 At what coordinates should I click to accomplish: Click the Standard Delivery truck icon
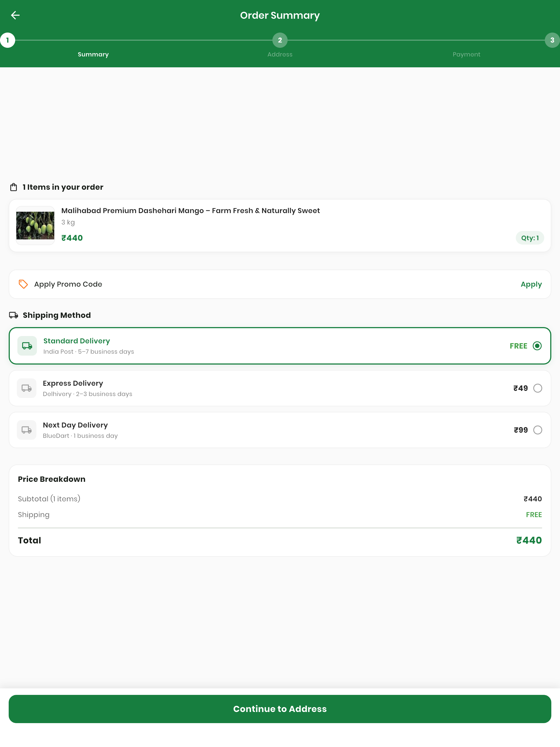27,346
